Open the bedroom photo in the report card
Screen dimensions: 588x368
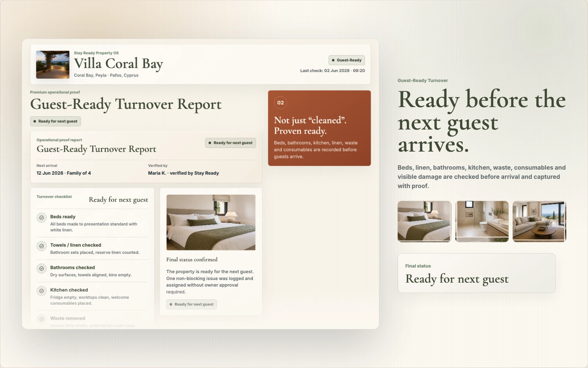coord(211,222)
